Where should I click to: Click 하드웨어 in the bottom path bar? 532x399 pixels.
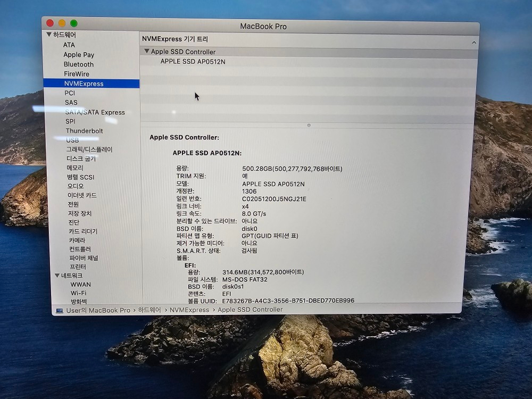tap(149, 310)
